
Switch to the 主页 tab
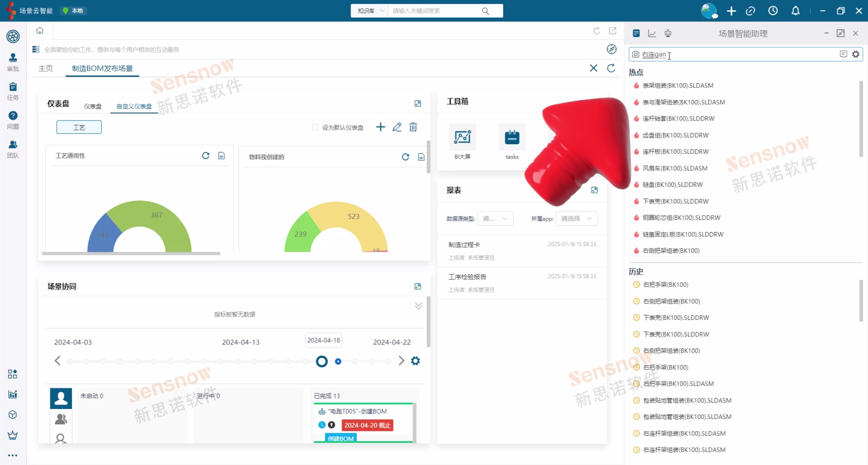(46, 68)
